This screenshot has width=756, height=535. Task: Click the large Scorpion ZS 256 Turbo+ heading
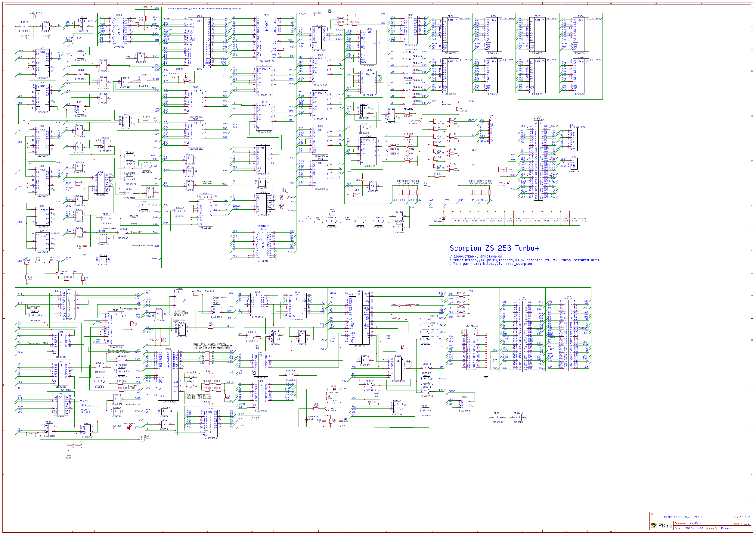pyautogui.click(x=494, y=248)
